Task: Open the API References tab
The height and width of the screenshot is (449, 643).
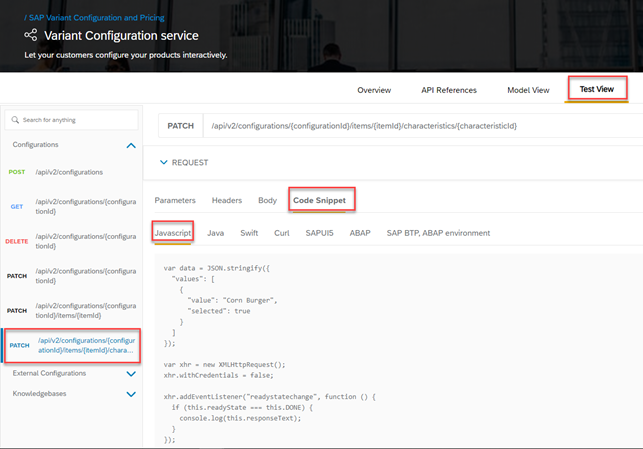Action: (x=449, y=90)
